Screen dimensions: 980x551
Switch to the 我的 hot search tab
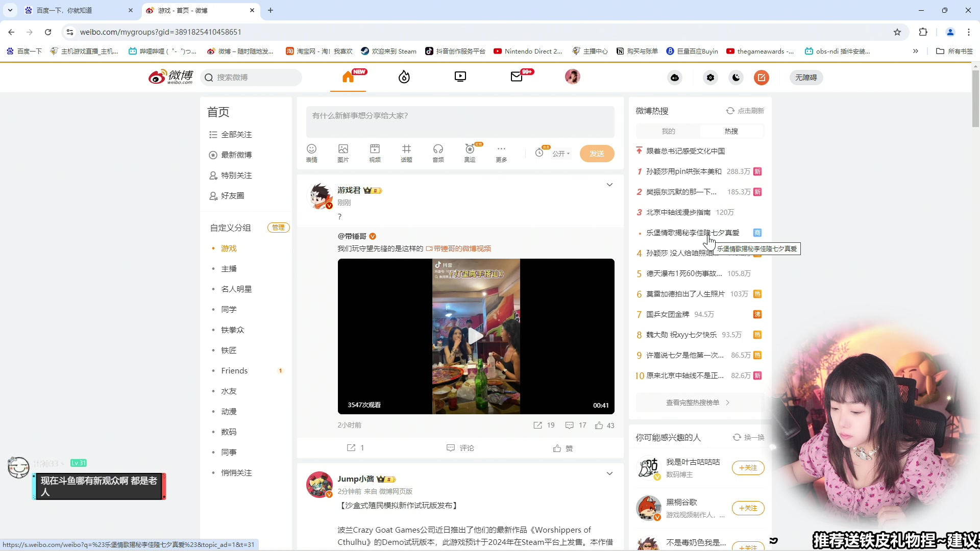(668, 131)
